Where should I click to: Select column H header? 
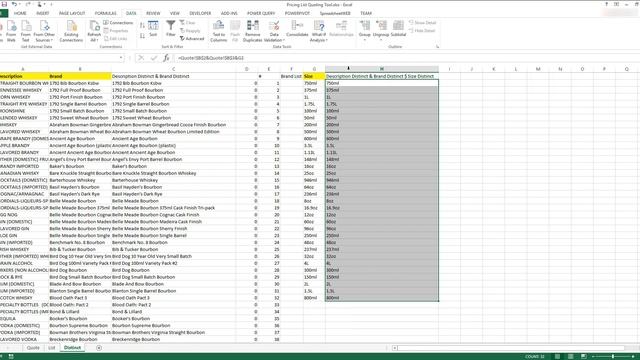(382, 69)
